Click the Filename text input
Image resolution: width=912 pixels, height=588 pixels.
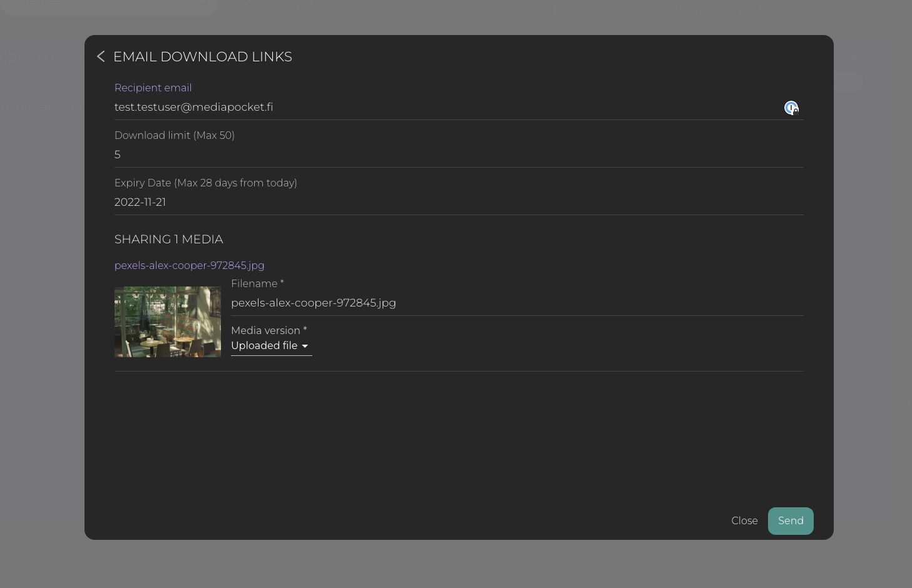[x=501, y=303]
